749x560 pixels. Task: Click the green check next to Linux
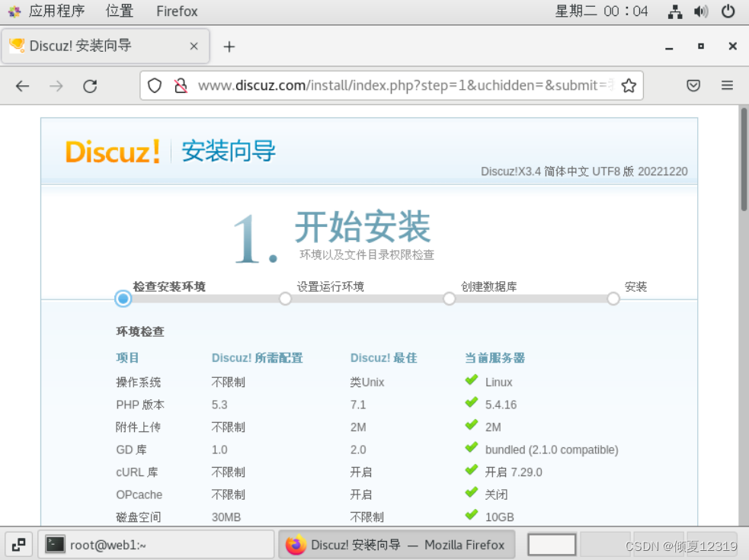472,380
